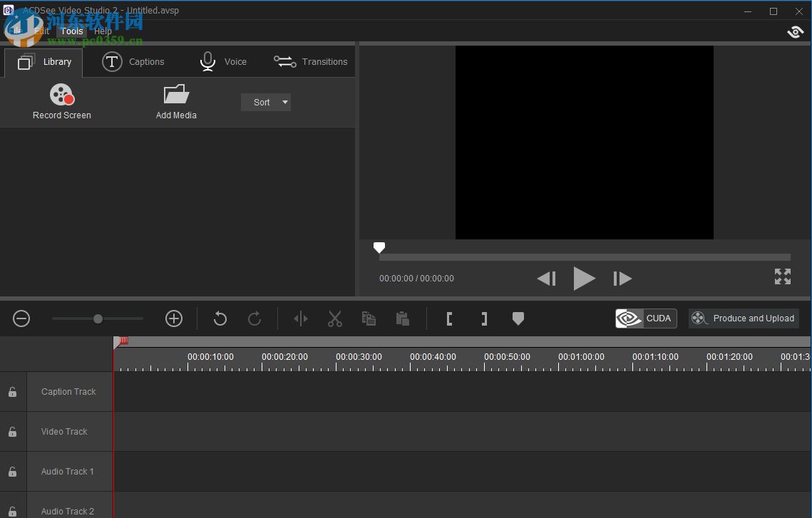Set the mark-out point bracket
Image resolution: width=812 pixels, height=518 pixels.
click(484, 318)
